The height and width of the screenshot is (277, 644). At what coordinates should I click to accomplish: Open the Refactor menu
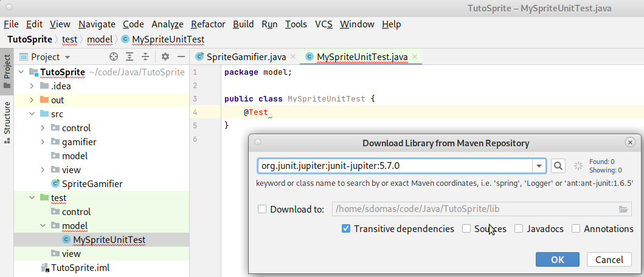coord(208,24)
